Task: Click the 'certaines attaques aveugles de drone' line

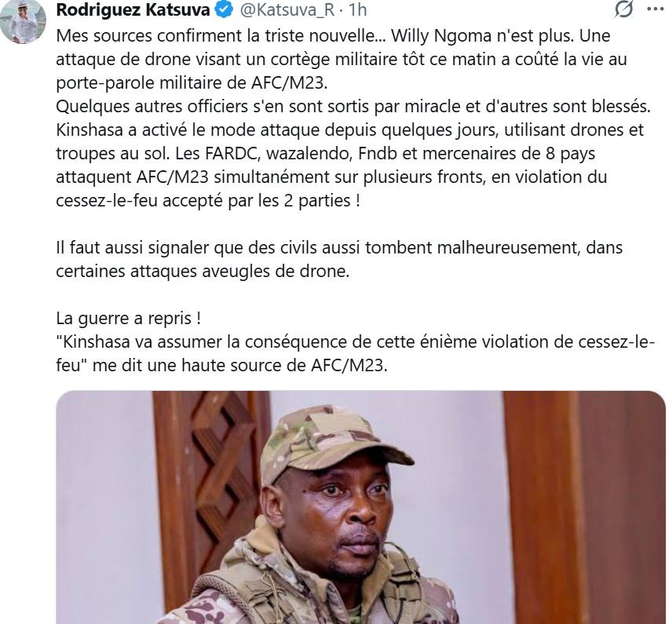Action: click(203, 272)
